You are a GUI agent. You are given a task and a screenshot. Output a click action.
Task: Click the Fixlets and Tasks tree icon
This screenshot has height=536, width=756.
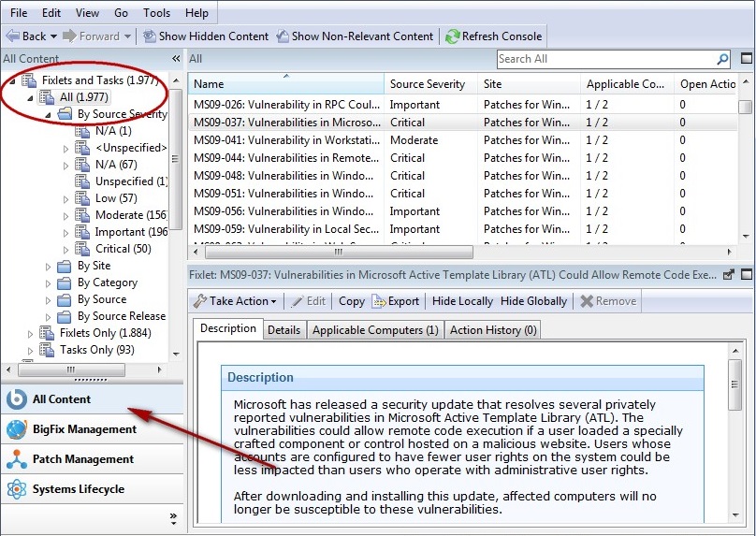point(29,80)
